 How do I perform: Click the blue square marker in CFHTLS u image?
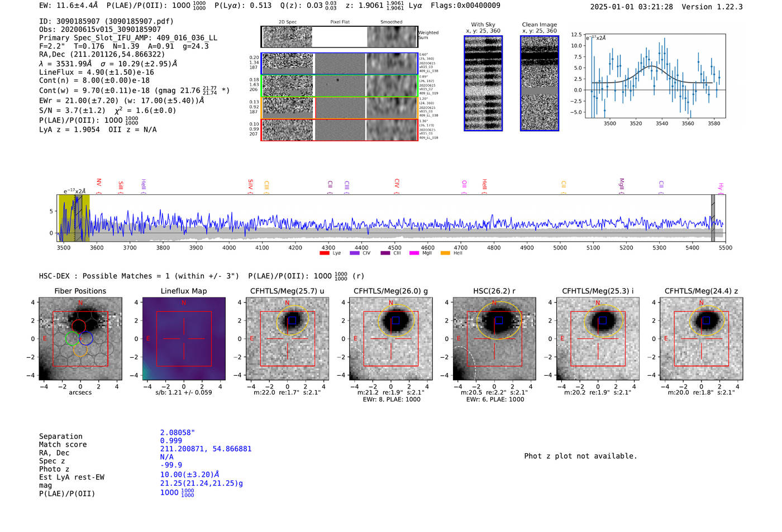pyautogui.click(x=292, y=320)
